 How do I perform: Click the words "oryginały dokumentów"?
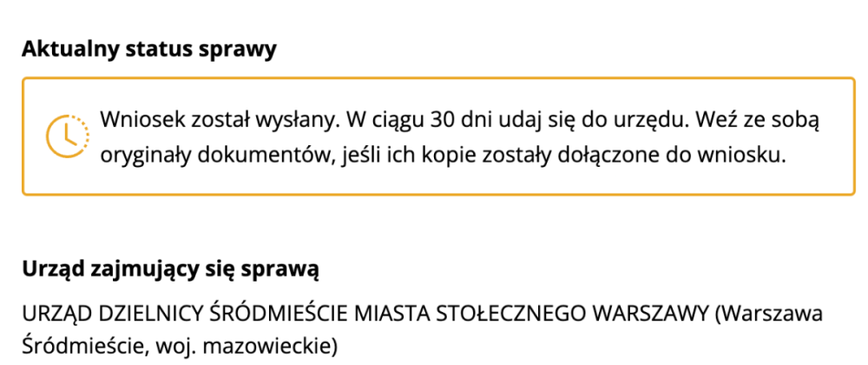pos(200,157)
